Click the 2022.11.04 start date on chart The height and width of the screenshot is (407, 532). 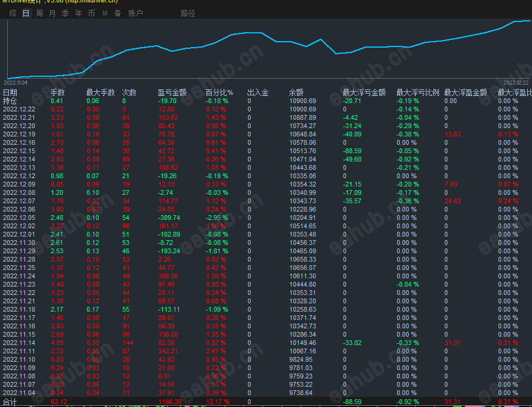[16, 82]
